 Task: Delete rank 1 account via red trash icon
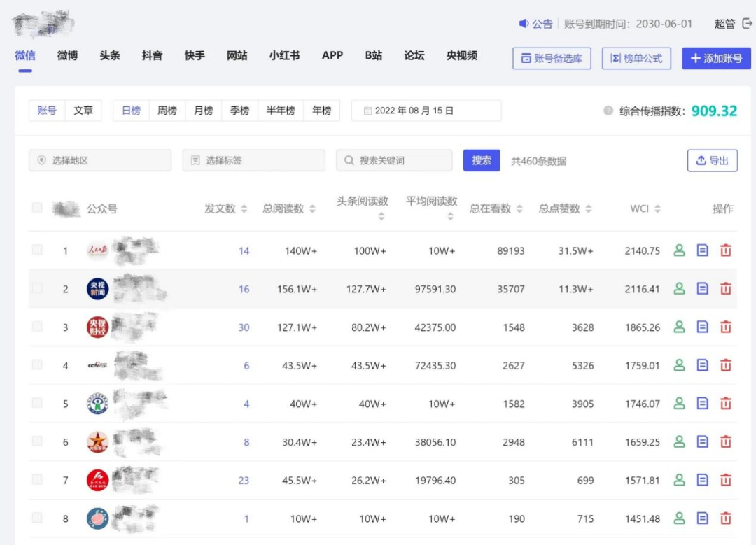coord(725,250)
